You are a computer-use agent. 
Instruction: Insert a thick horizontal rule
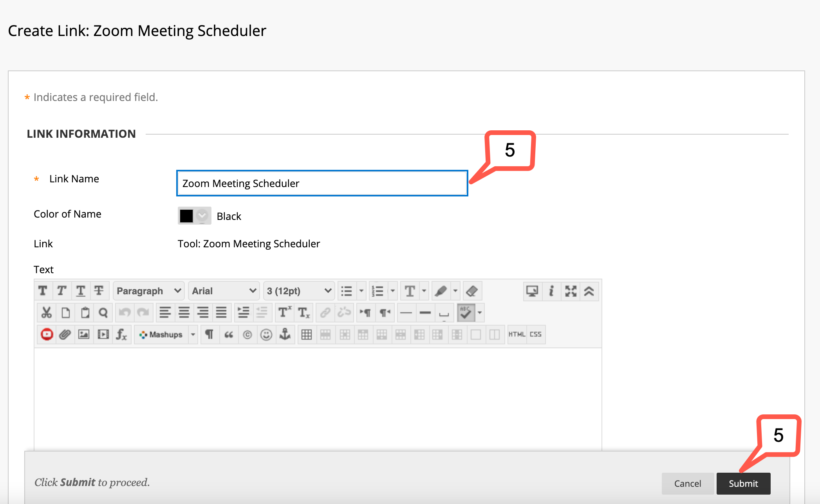pyautogui.click(x=425, y=313)
